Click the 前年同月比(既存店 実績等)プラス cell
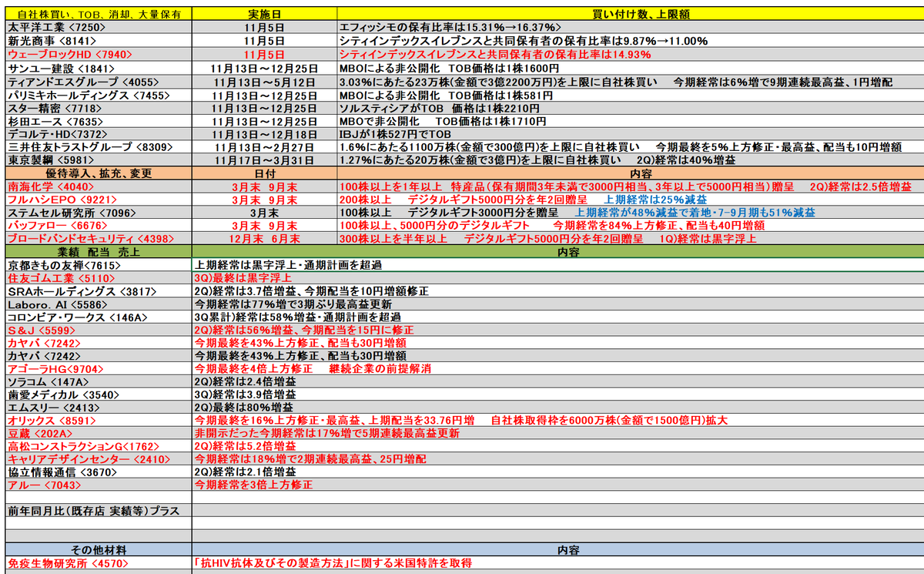 click(x=98, y=511)
